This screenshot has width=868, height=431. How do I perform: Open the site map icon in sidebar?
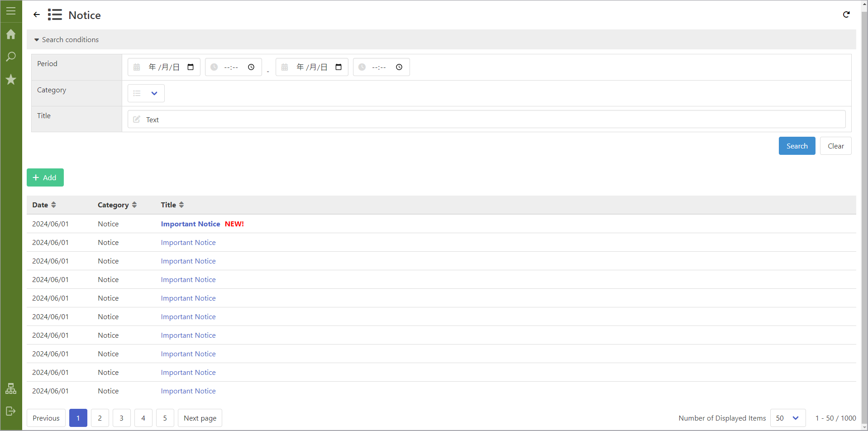(x=11, y=388)
